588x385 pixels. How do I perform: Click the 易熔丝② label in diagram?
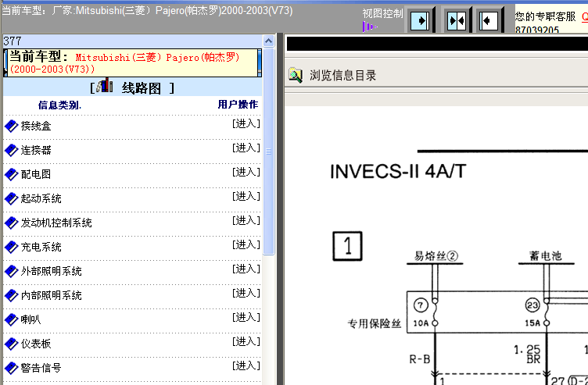point(436,256)
